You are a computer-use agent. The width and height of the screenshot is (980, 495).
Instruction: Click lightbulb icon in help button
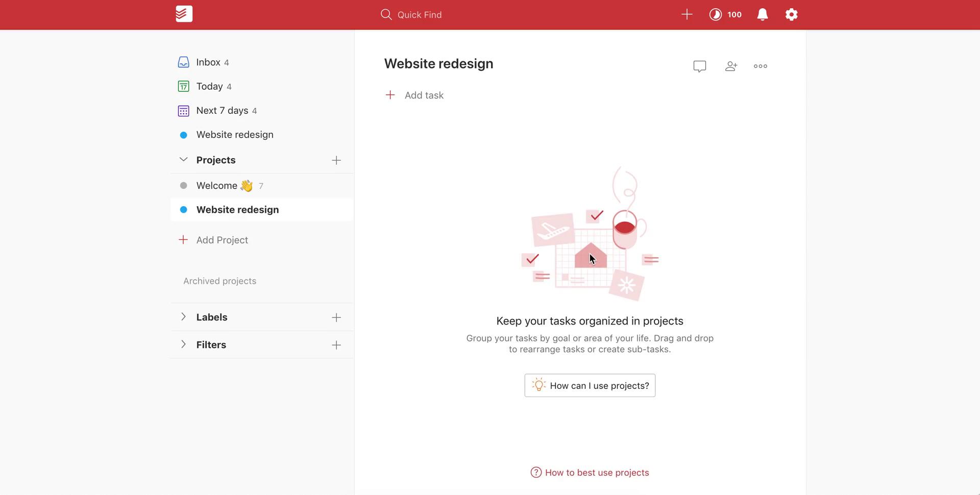(538, 385)
